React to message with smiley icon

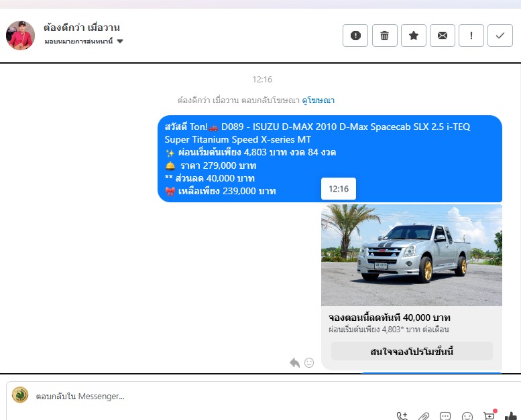(x=309, y=362)
